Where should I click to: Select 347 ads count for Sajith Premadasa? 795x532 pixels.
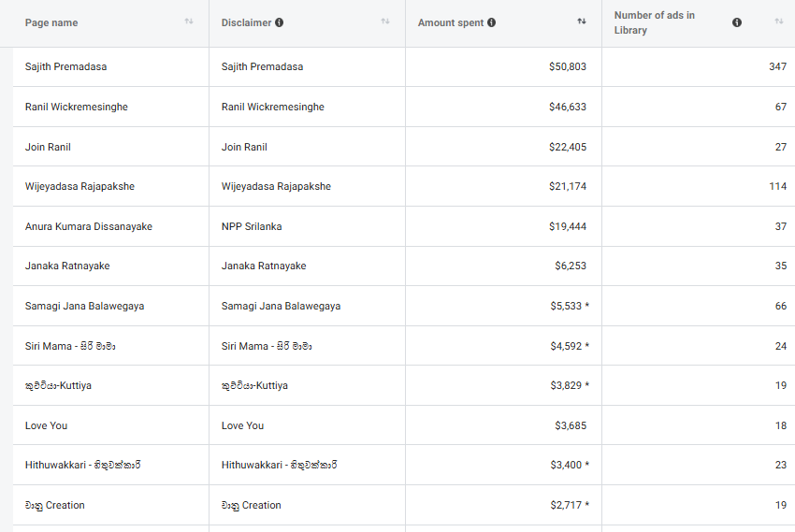(778, 67)
